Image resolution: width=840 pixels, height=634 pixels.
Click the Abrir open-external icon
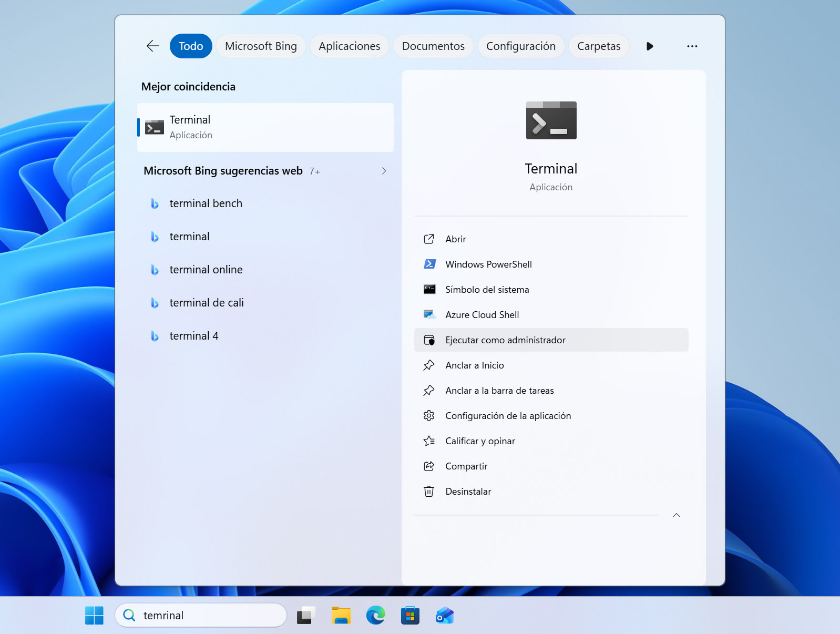pos(429,239)
